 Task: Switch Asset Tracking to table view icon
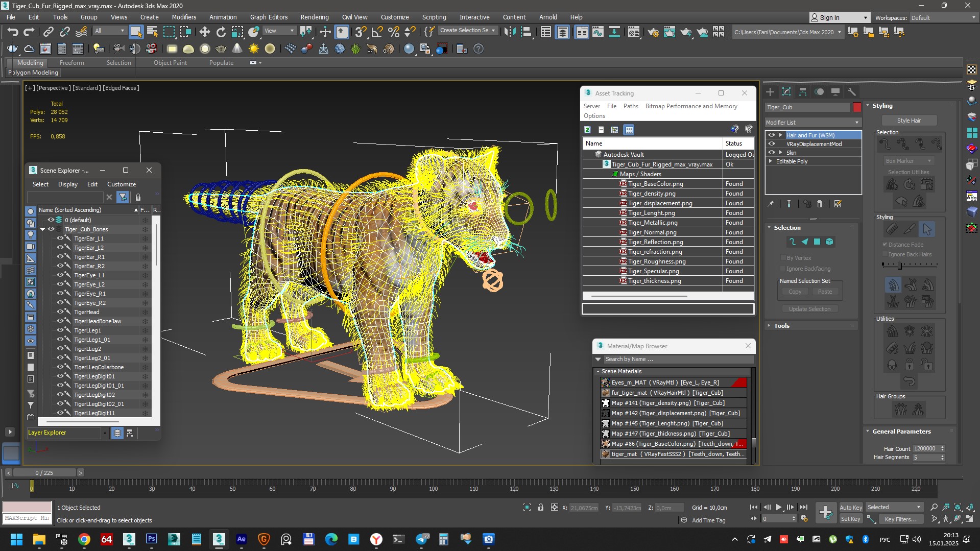(x=629, y=130)
